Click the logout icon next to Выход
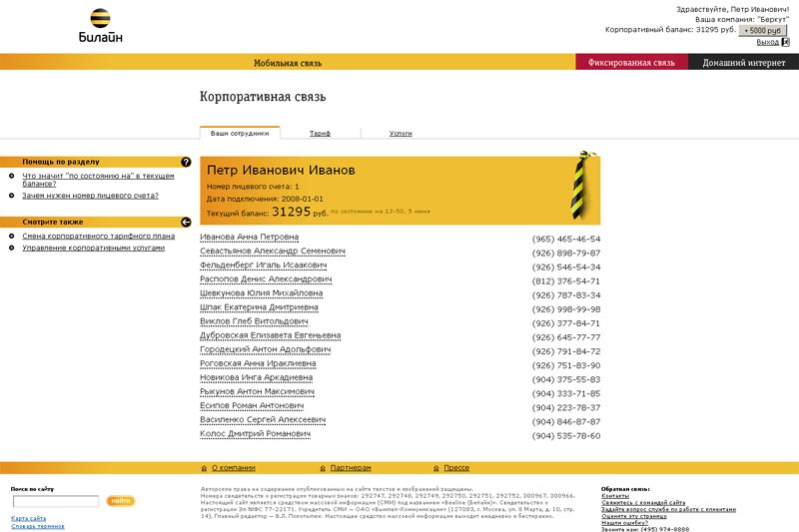The width and height of the screenshot is (799, 532). pos(786,42)
